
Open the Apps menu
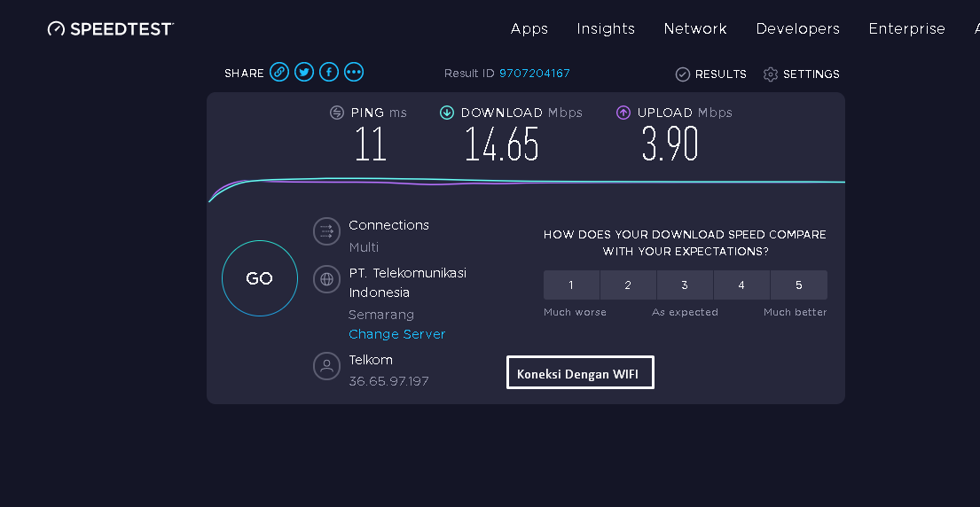point(529,29)
